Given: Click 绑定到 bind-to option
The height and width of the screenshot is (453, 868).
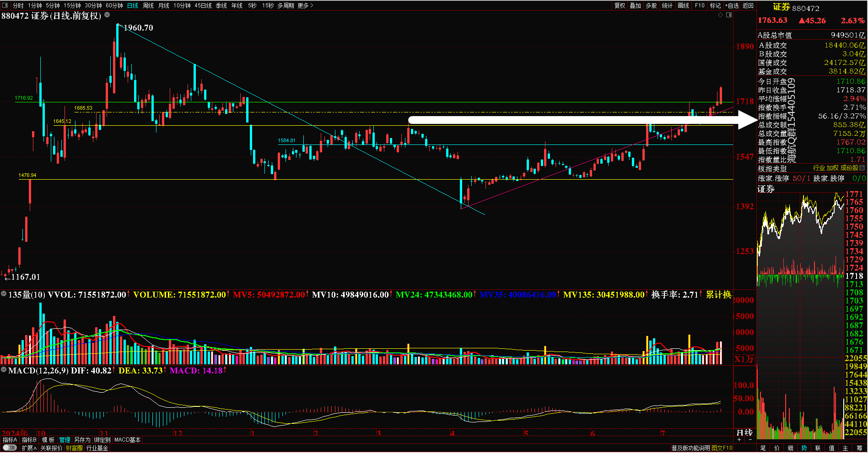Looking at the screenshot, I should pyautogui.click(x=102, y=440).
